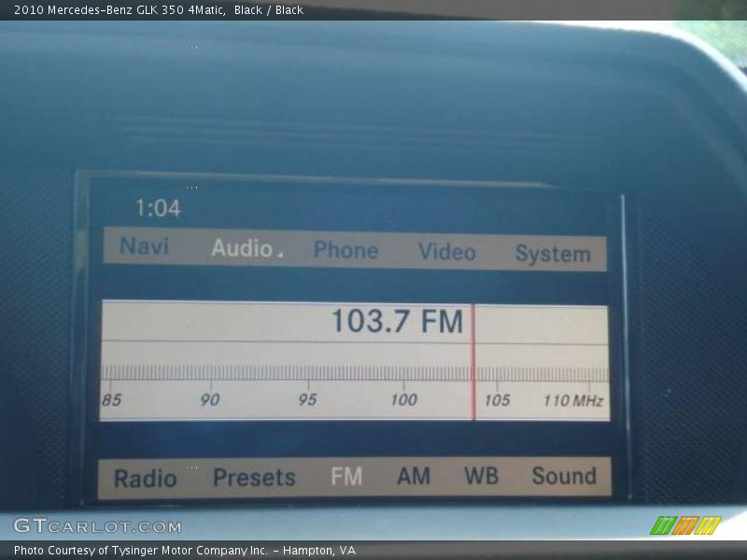747x560 pixels.
Task: Switch to the AM band
Action: (414, 476)
